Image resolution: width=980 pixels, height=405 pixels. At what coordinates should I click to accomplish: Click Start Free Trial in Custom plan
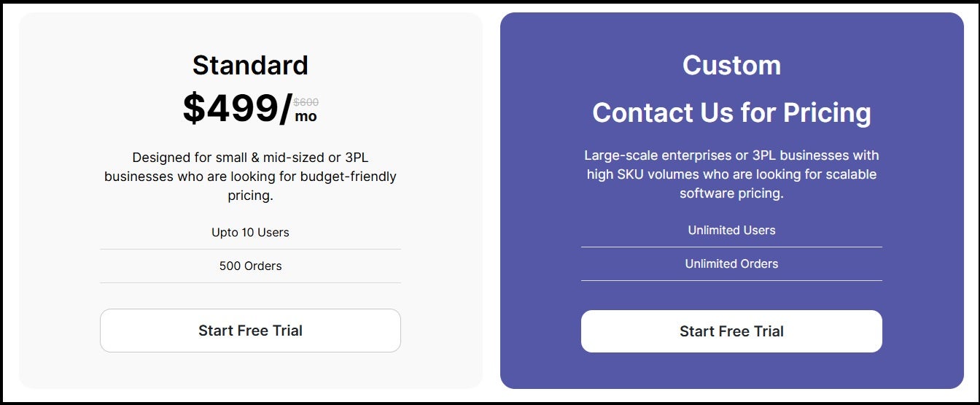coord(731,331)
